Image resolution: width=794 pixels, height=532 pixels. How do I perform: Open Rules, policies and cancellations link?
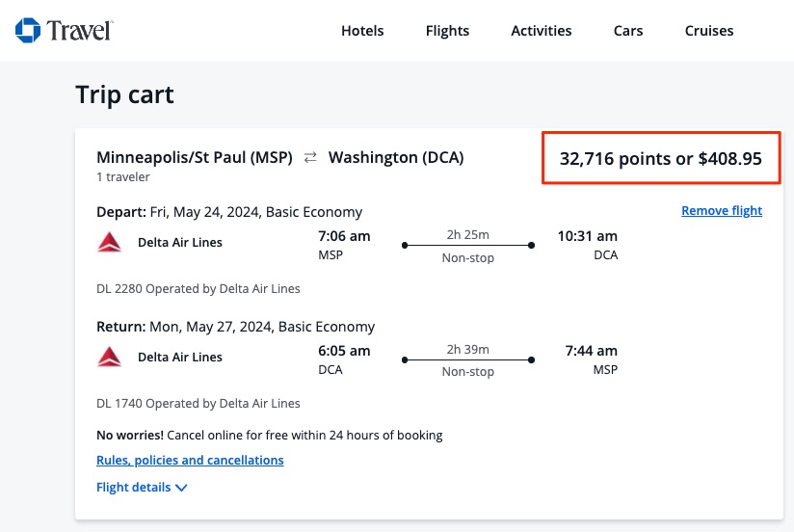point(190,460)
